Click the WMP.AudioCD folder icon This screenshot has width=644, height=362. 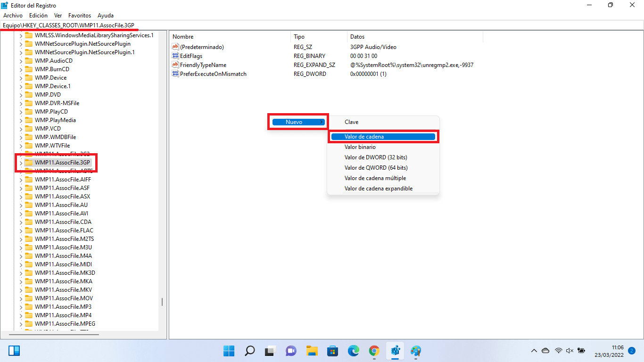29,61
